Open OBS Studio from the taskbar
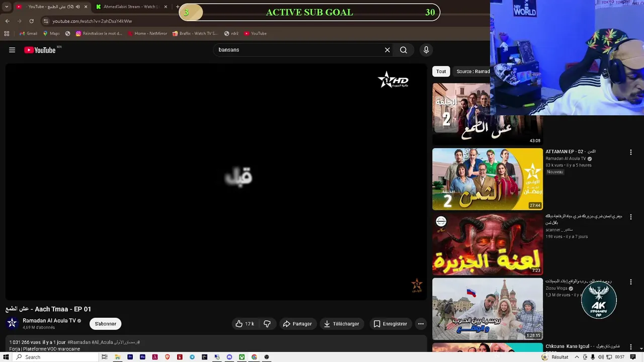 [x=267, y=357]
